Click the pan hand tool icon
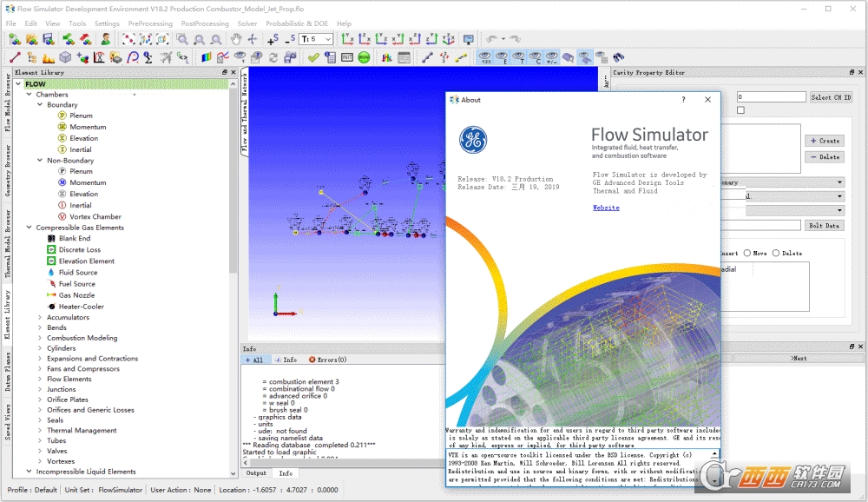 [x=237, y=39]
